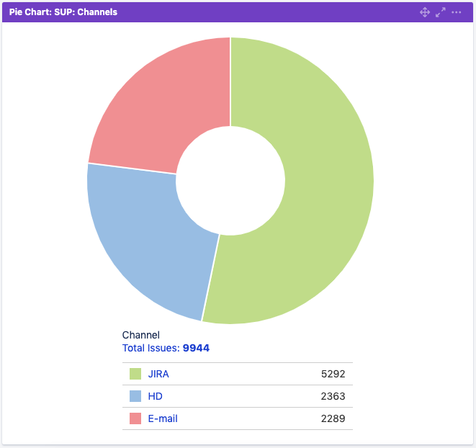Click the HD count 2363
Image resolution: width=476 pixels, height=448 pixels.
coord(333,396)
